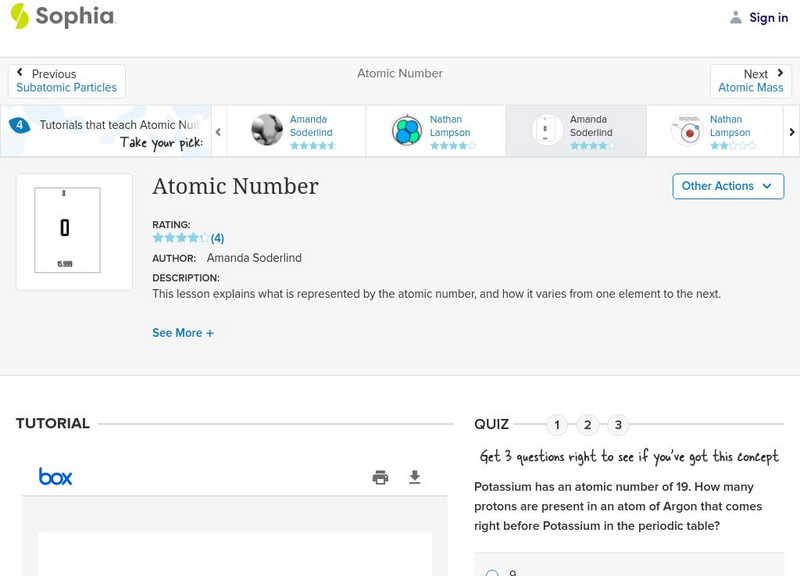Open the oxygen element lesson thumbnail
Screen dimensions: 800x576
74,232
